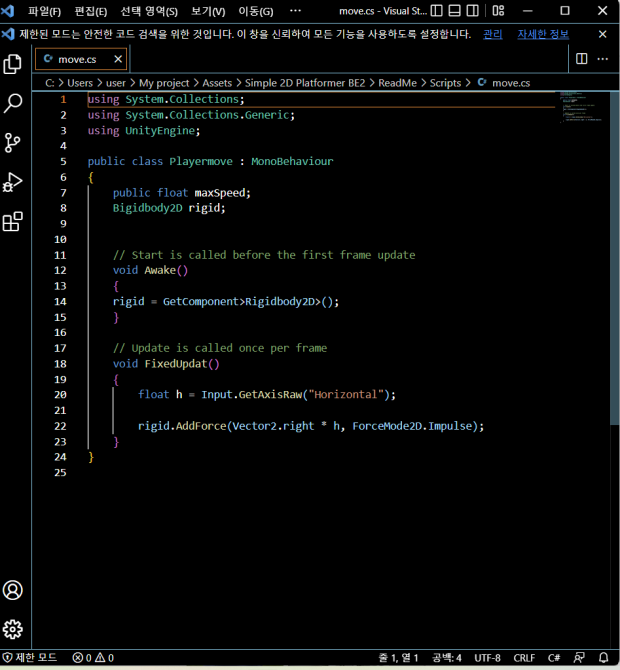Image resolution: width=620 pixels, height=670 pixels.
Task: Click the feedback icon in status bar
Action: pos(579,657)
